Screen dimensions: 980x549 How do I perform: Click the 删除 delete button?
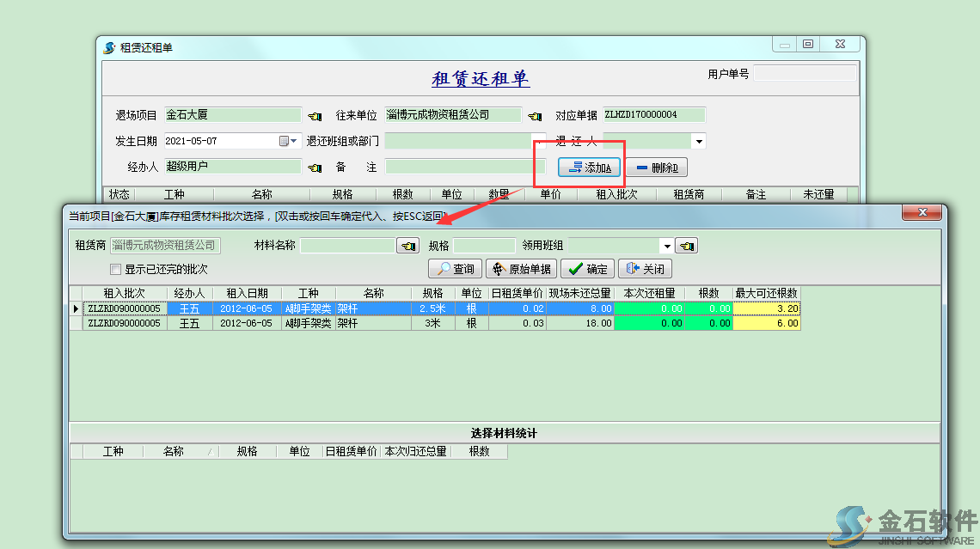pyautogui.click(x=657, y=168)
